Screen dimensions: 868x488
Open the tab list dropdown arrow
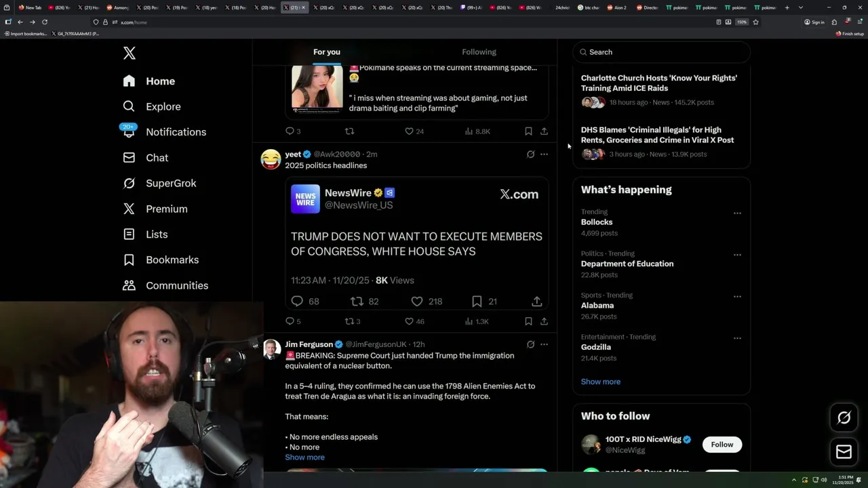click(x=801, y=7)
